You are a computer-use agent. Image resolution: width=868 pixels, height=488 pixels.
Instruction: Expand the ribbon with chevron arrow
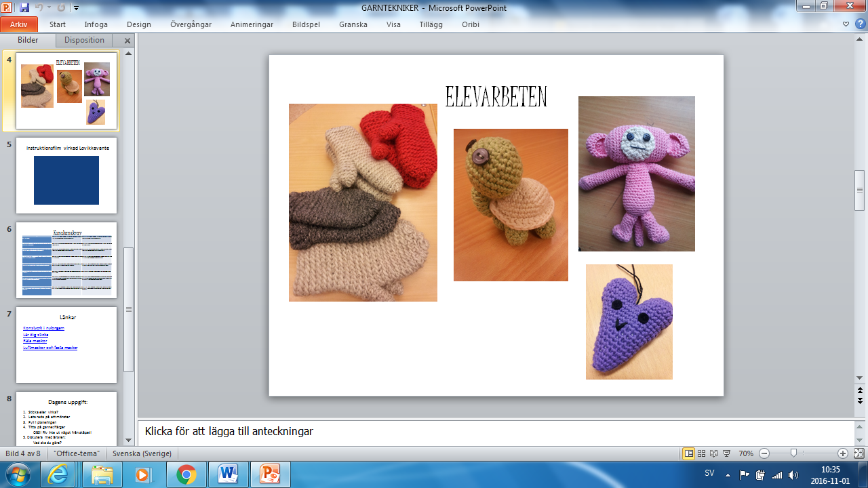click(x=846, y=24)
